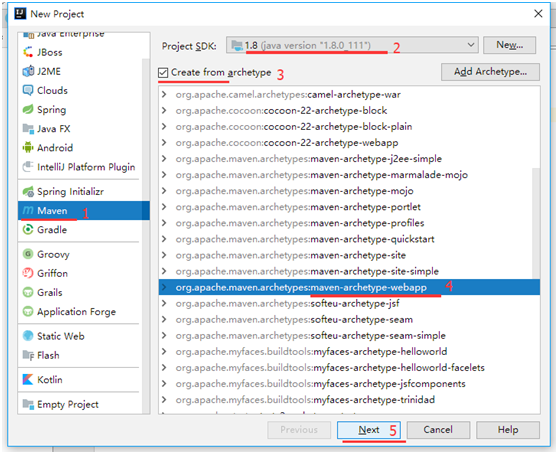Image resolution: width=558 pixels, height=454 pixels.
Task: Open Help for New Project
Action: click(508, 430)
